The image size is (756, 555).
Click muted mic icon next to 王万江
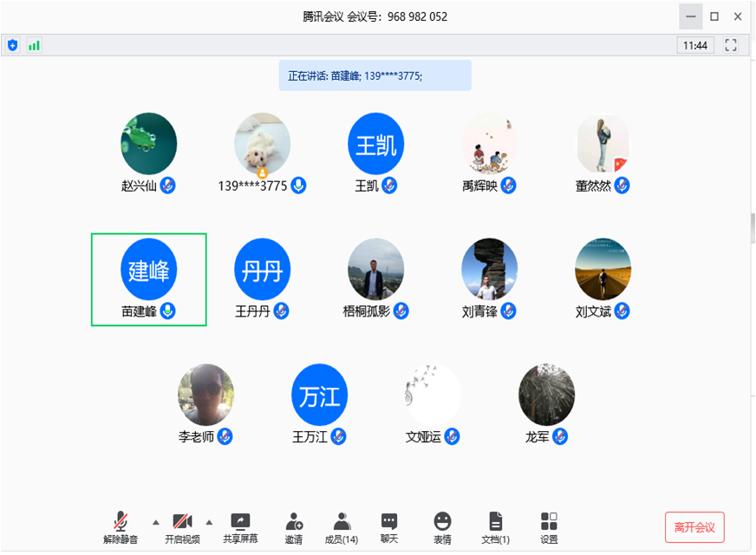click(x=338, y=436)
